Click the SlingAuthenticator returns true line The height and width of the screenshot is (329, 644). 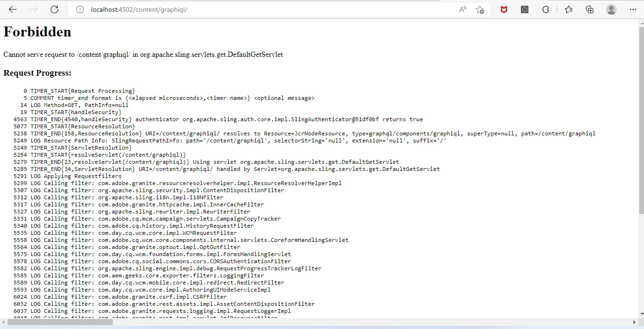pyautogui.click(x=218, y=119)
